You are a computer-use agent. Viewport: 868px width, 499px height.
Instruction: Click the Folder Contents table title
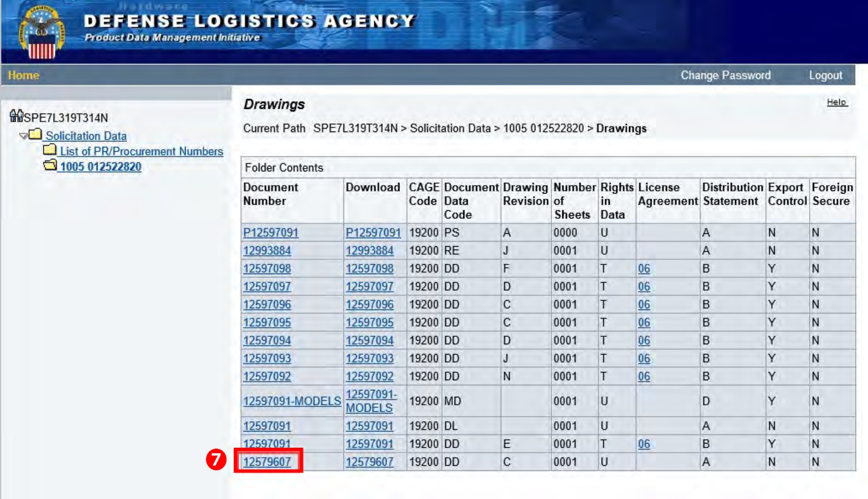pyautogui.click(x=284, y=168)
